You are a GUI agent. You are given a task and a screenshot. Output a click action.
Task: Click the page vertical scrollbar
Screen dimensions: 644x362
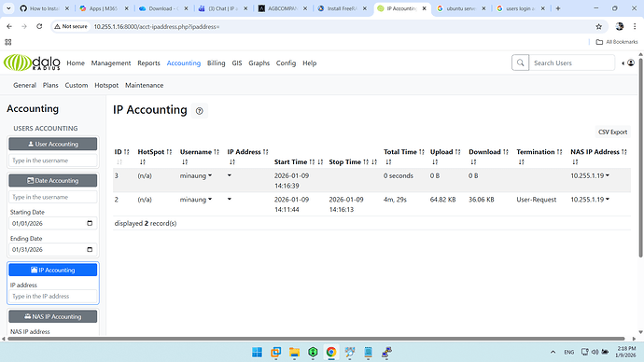(x=640, y=157)
